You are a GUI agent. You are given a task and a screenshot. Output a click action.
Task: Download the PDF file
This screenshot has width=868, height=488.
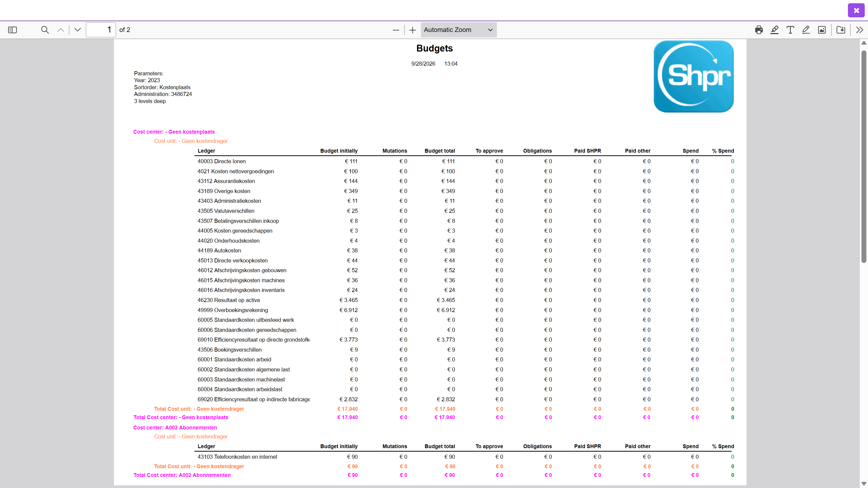coord(841,30)
